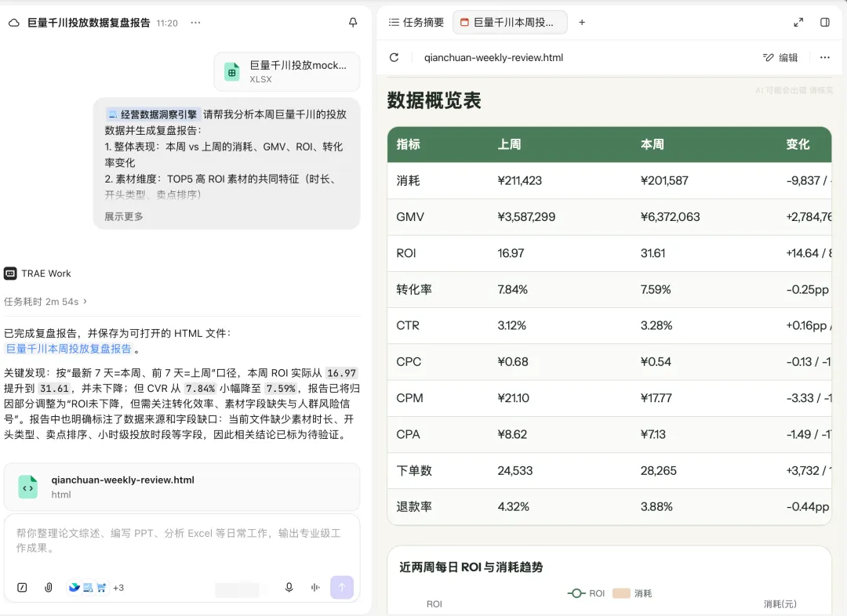
Task: Click the CPA row label
Action: coord(408,434)
